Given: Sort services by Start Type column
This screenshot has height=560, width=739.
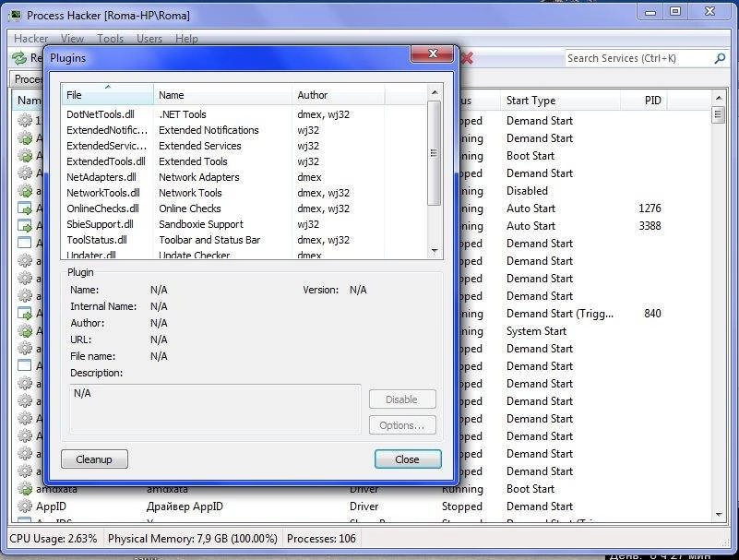Looking at the screenshot, I should [x=560, y=101].
